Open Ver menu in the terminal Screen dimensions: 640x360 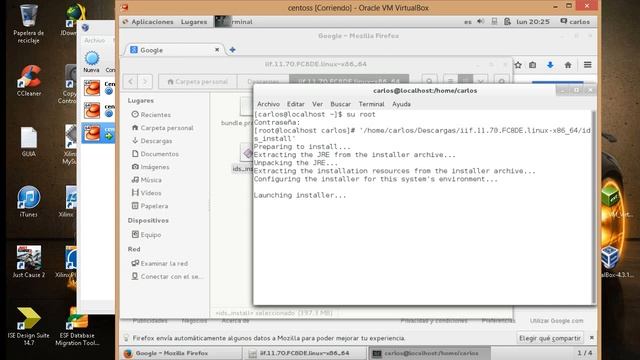(317, 104)
